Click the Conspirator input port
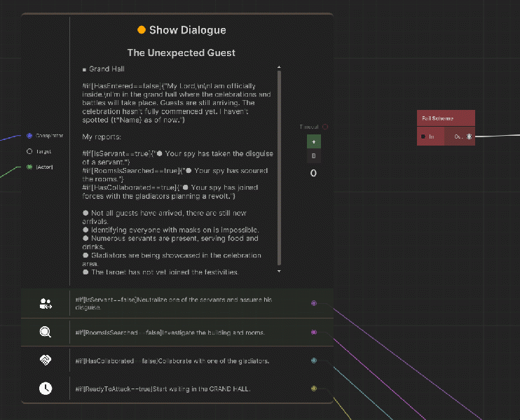Viewport: 520px width, 420px height. [x=29, y=136]
